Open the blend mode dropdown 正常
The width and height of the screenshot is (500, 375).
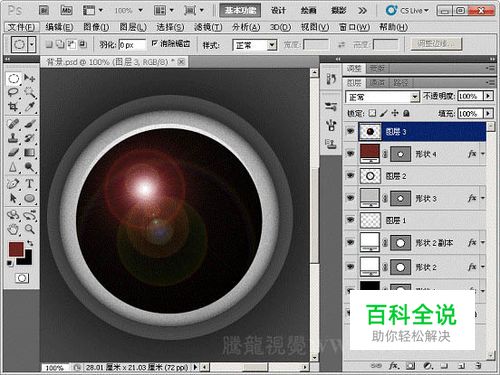tap(382, 97)
